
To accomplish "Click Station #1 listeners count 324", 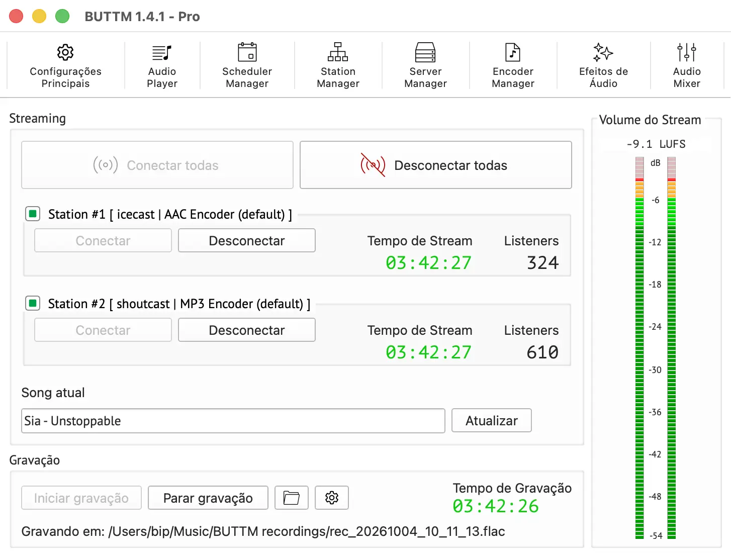I will click(x=543, y=263).
